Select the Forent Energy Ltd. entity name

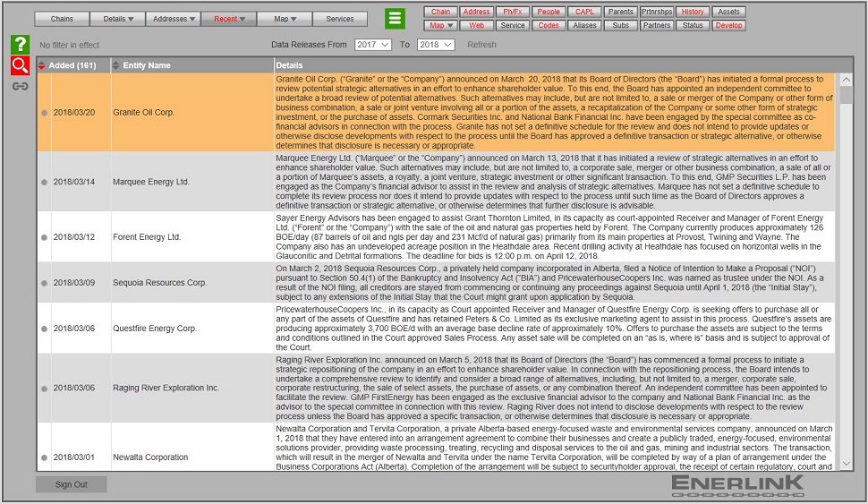148,237
